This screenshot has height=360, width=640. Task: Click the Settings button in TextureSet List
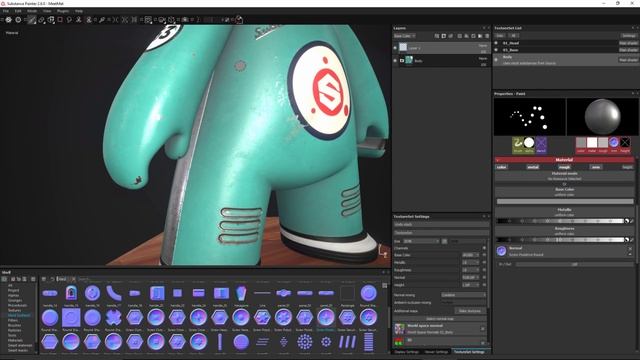[629, 36]
